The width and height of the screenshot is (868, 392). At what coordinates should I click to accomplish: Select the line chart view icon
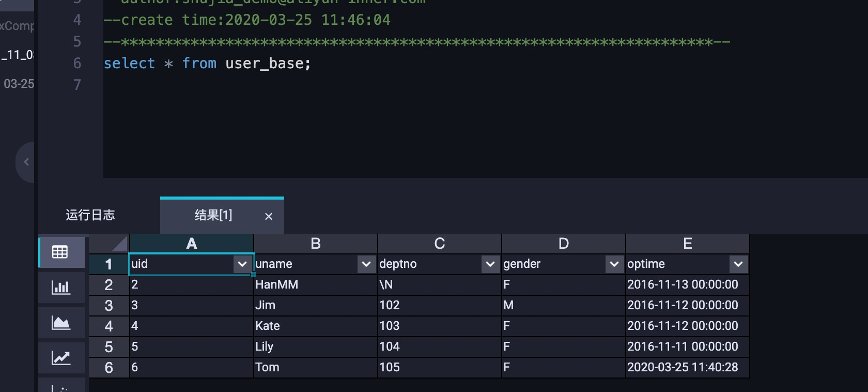60,357
